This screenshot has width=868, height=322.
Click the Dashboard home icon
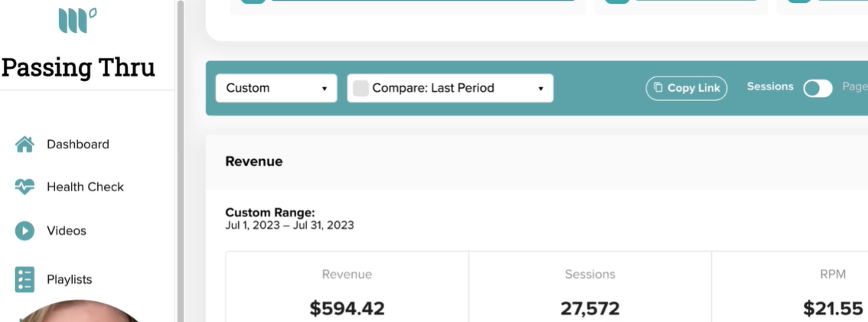(x=24, y=145)
